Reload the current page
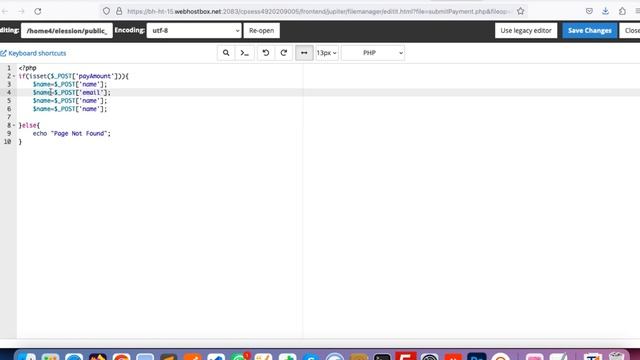The width and height of the screenshot is (640, 360). click(38, 11)
